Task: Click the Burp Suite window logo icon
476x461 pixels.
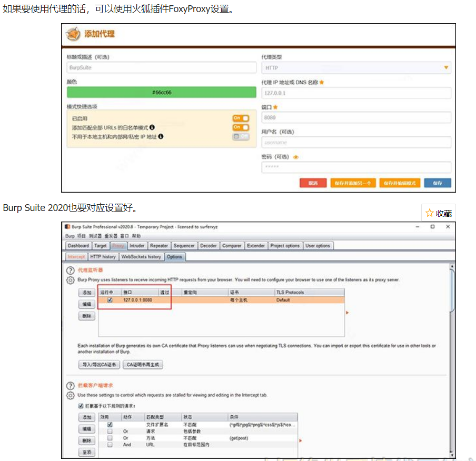Action: (x=68, y=227)
